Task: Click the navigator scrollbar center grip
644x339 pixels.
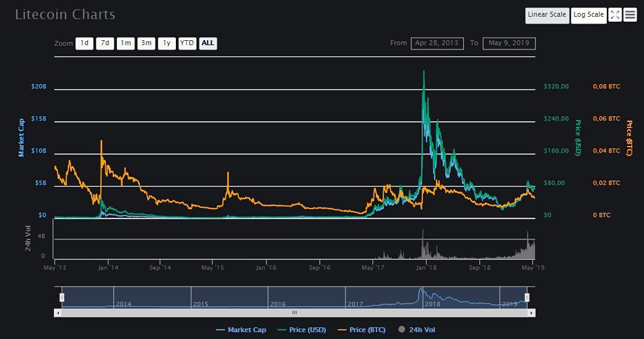Action: coord(295,313)
